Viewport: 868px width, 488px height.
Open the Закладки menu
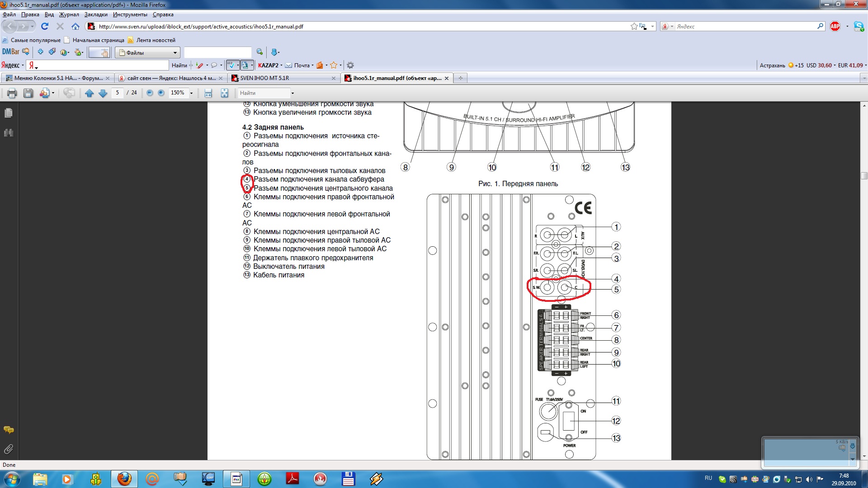tap(96, 14)
